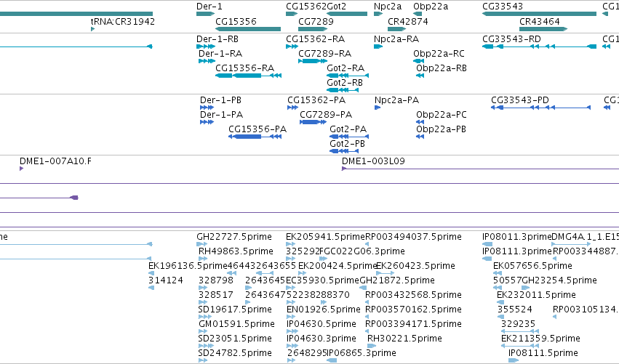Select the CG15356 gene label
619x364 pixels.
tap(236, 21)
